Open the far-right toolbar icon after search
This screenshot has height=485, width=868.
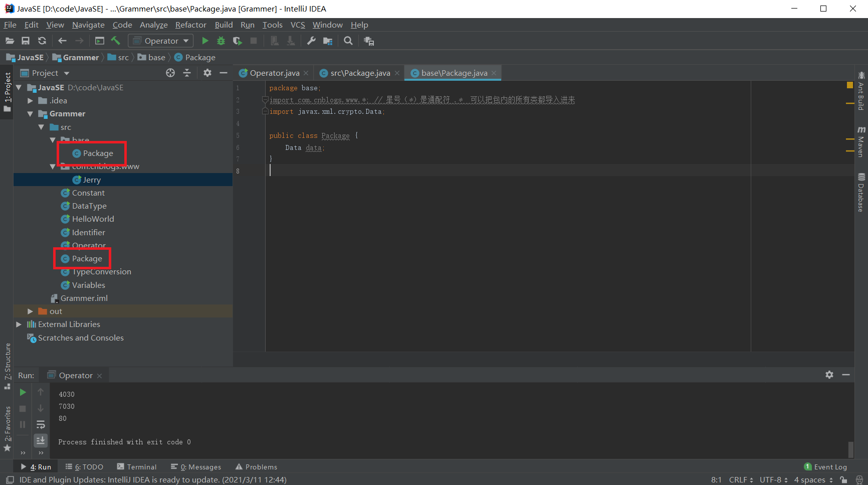[369, 41]
